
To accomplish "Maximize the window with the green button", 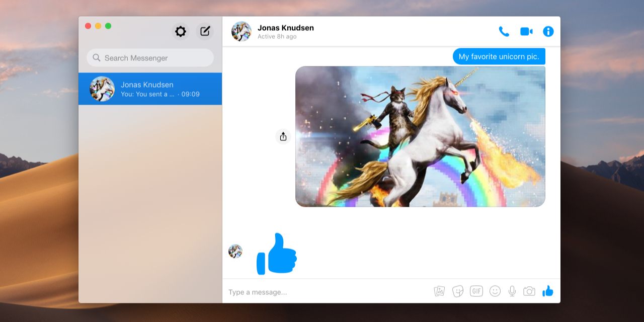I will click(x=108, y=26).
